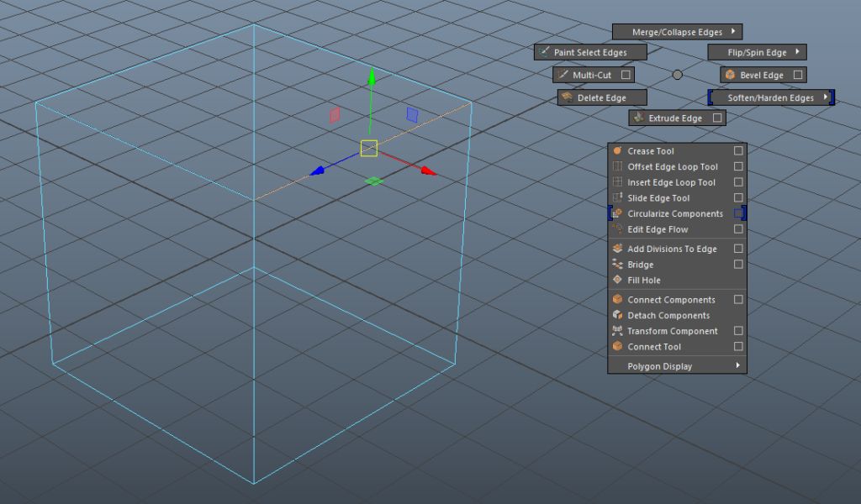Click the Multi-Cut marking menu label

[592, 75]
